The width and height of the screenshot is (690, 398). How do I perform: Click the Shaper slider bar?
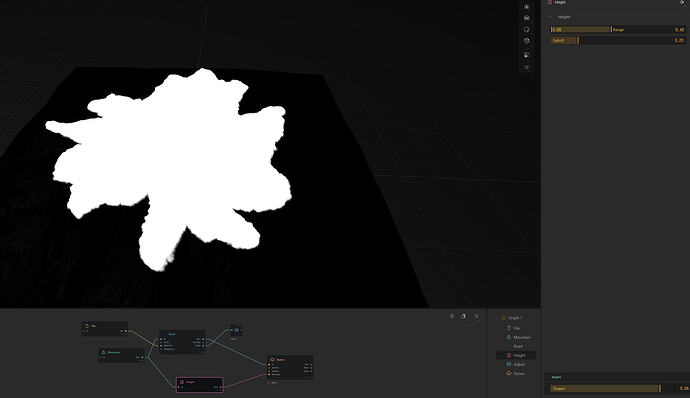618,388
